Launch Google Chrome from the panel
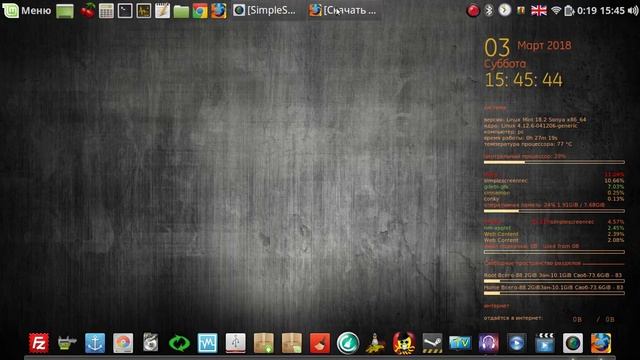 click(200, 11)
